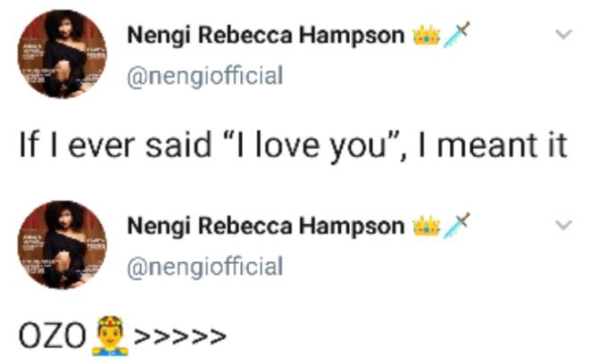Screen dimensions: 590x364
Task: Expand the first tweet's chevron options menu
Action: pos(563,35)
